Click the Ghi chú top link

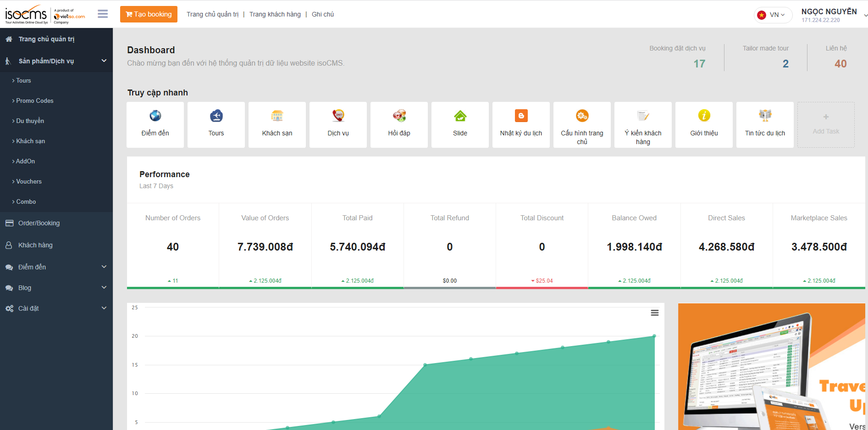[323, 14]
